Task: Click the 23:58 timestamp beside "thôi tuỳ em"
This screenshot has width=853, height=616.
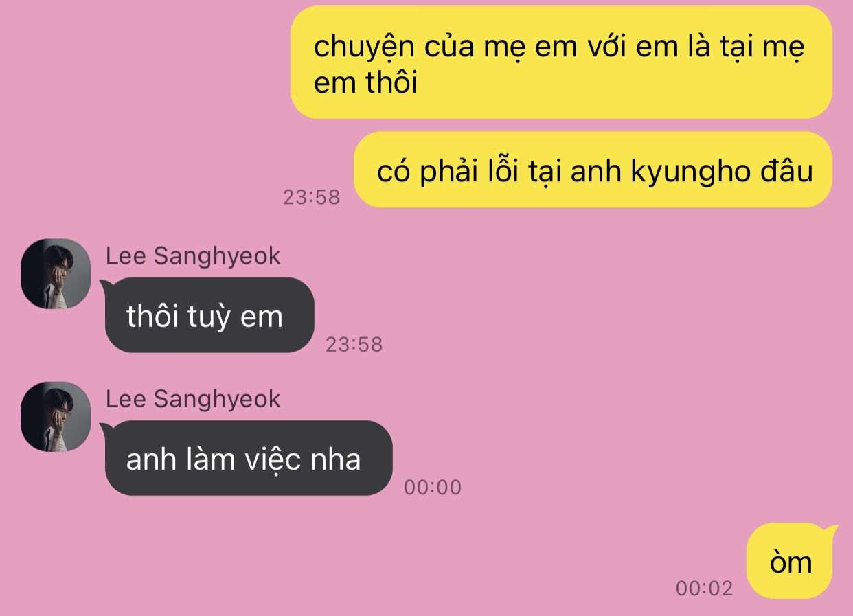Action: 354,344
